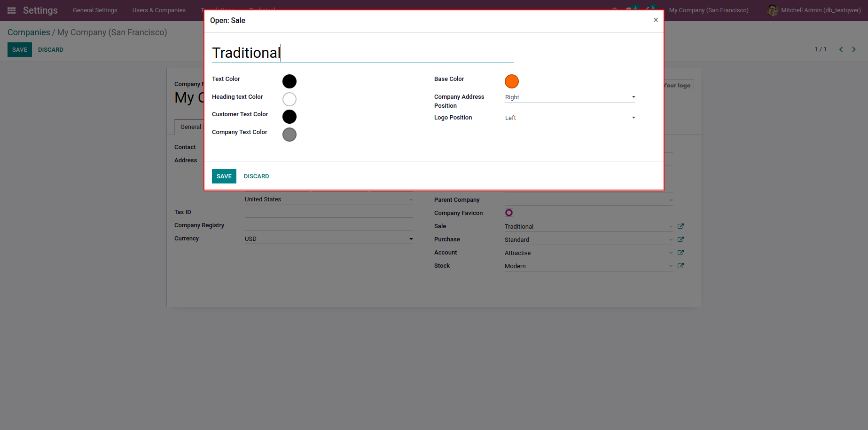
Task: Pick the Heading text Color swatch
Action: tap(289, 99)
